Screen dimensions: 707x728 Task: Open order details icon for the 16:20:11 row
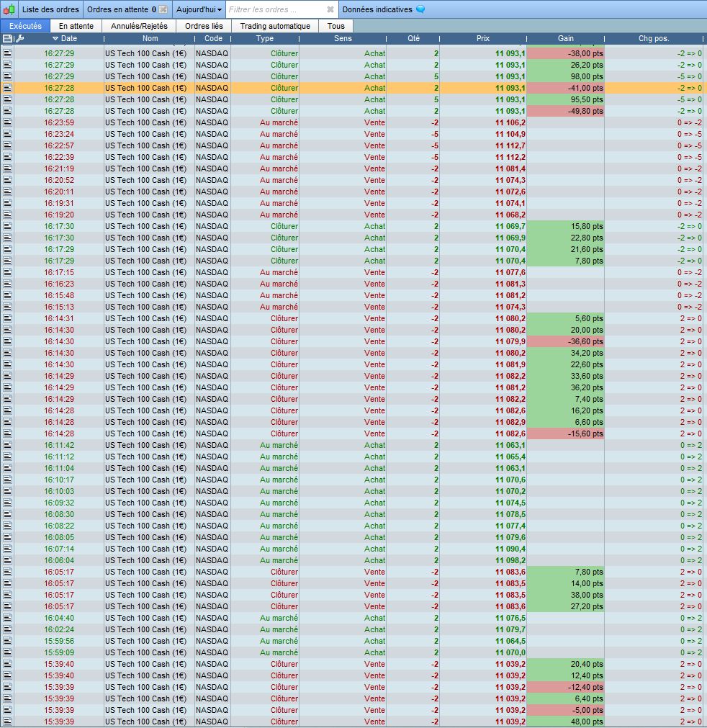point(7,192)
